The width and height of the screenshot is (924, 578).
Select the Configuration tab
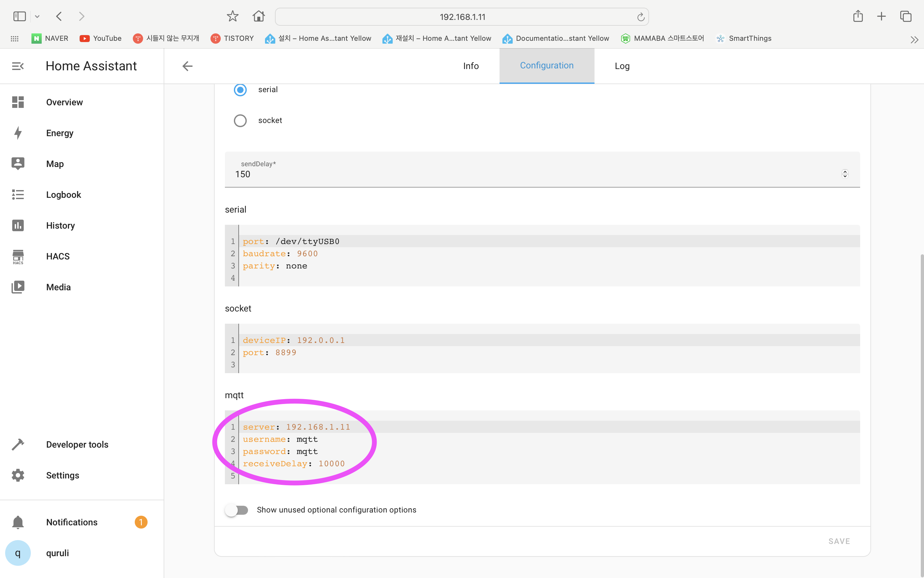[546, 66]
